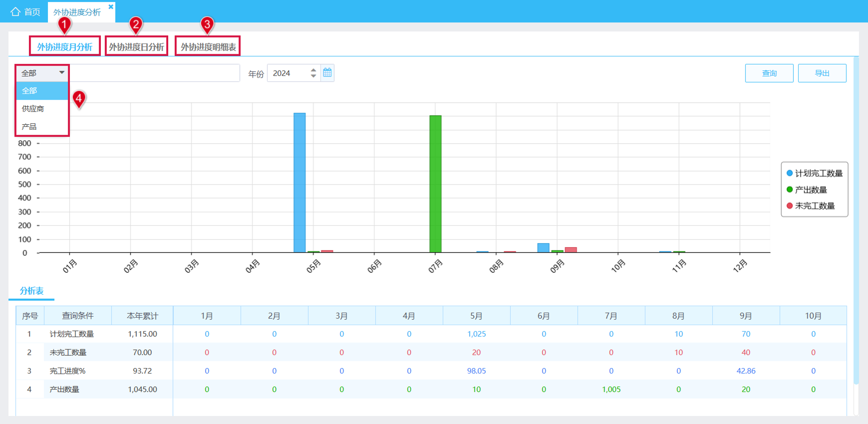The image size is (868, 424).
Task: Click the 本年累计 column header
Action: [142, 316]
